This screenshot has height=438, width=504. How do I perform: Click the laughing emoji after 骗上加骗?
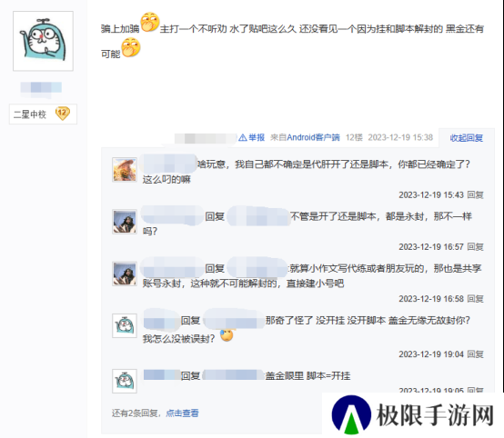(150, 22)
